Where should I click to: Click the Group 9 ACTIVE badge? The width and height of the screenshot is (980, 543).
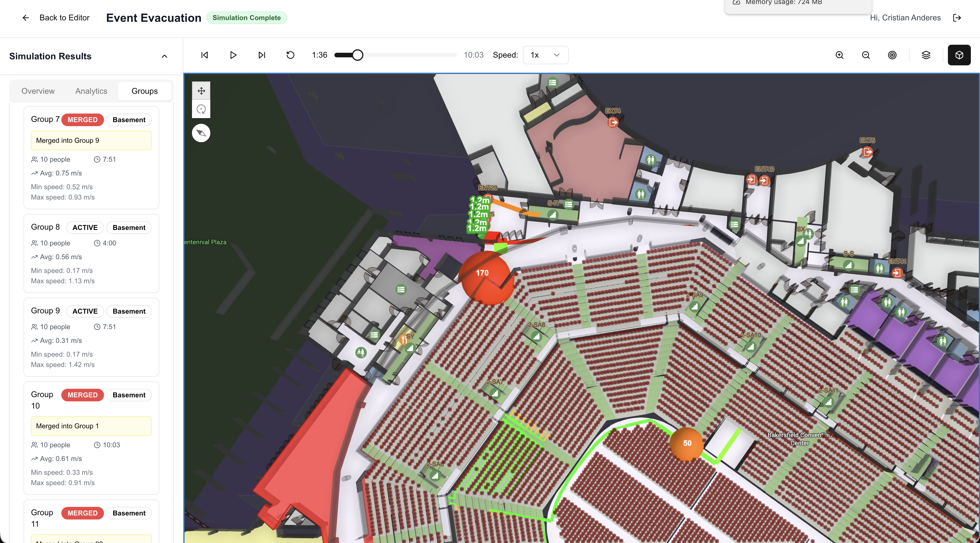click(85, 311)
